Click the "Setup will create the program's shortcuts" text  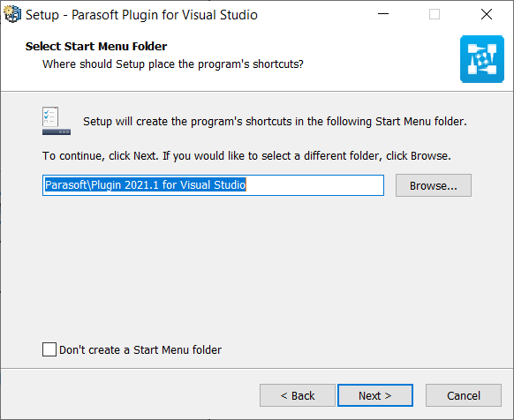pos(275,122)
